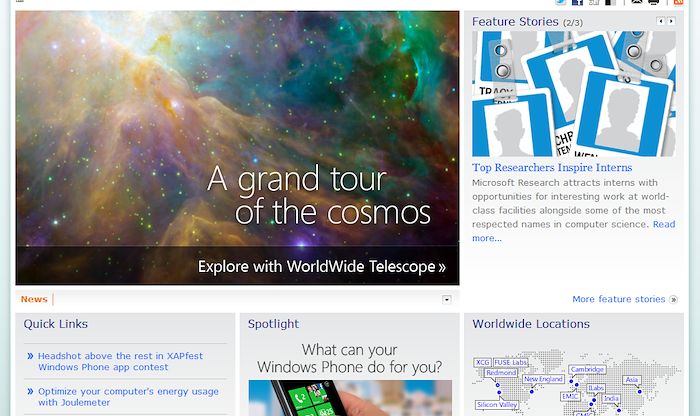Click the Windows Phone spotlight image
This screenshot has height=416, width=700.
click(x=350, y=398)
